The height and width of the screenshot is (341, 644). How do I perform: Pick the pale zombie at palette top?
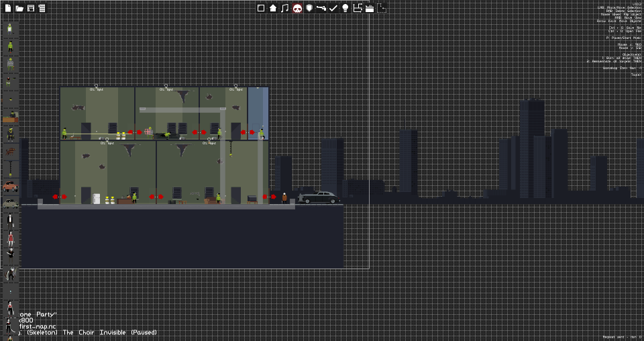[x=10, y=29]
